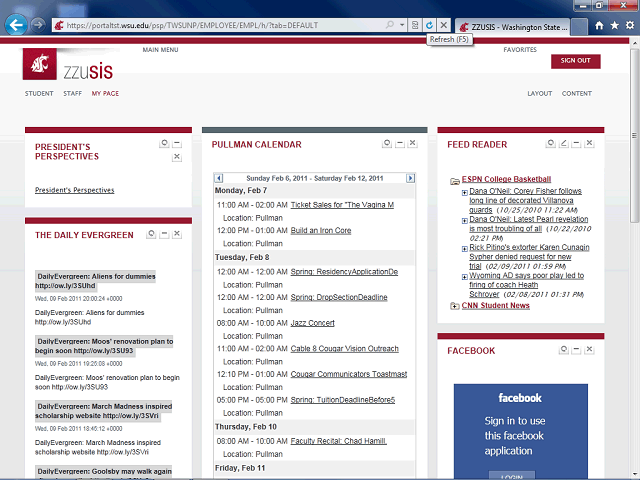The width and height of the screenshot is (640, 480).
Task: Switch to the STUDENT tab
Action: 39,93
